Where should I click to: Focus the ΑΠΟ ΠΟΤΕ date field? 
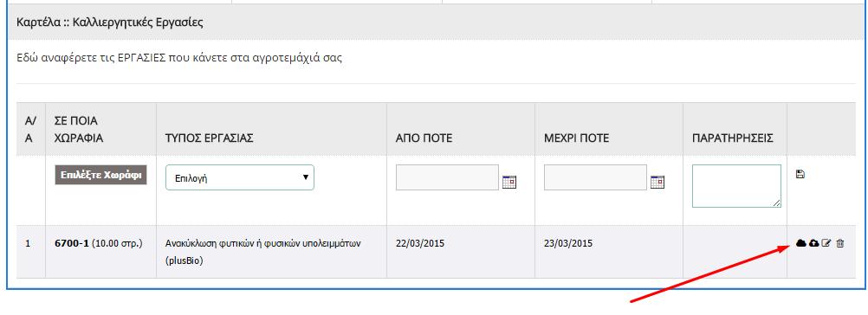(447, 177)
